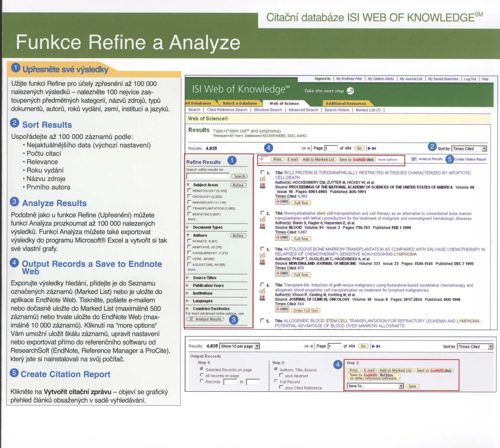500x448 pixels.
Task: Tick the ONCOLOGY subject area checkbox
Action: pos(189,196)
